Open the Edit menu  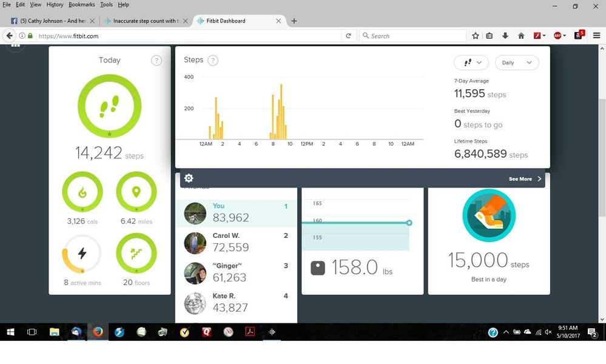tap(20, 5)
